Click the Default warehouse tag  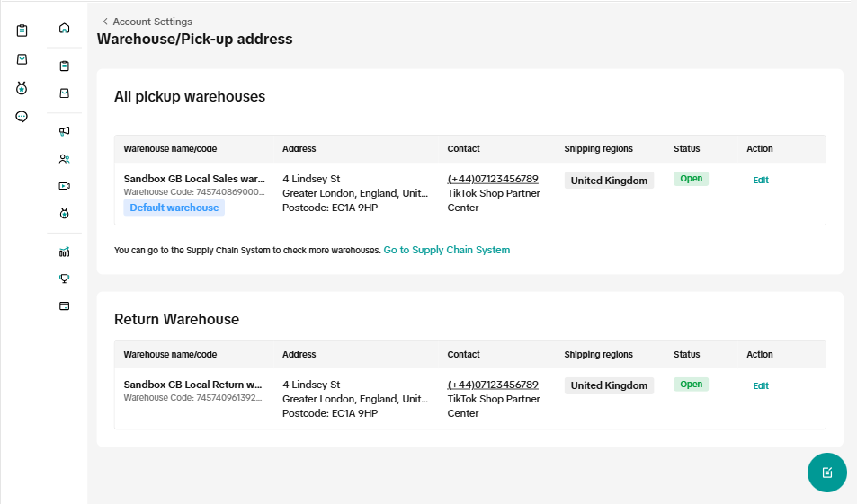click(x=174, y=208)
